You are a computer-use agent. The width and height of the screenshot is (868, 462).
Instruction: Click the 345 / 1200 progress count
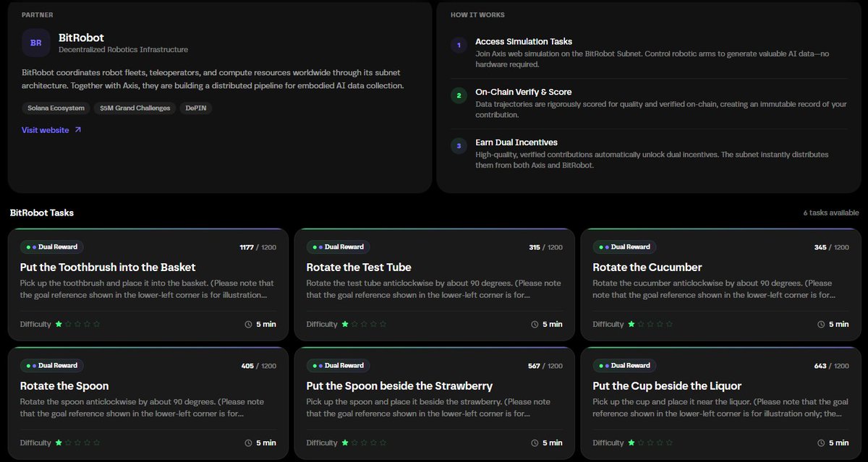(831, 247)
